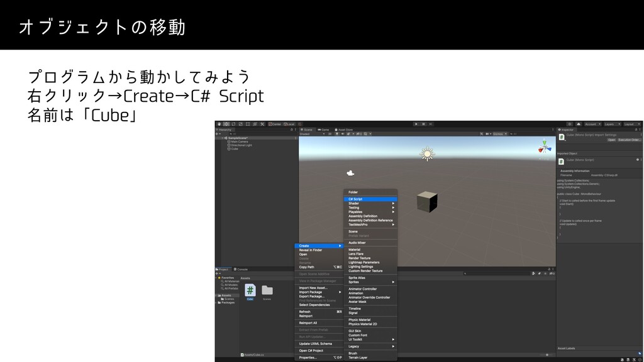Select the Cube script thumbnail in Assets

pos(250,292)
